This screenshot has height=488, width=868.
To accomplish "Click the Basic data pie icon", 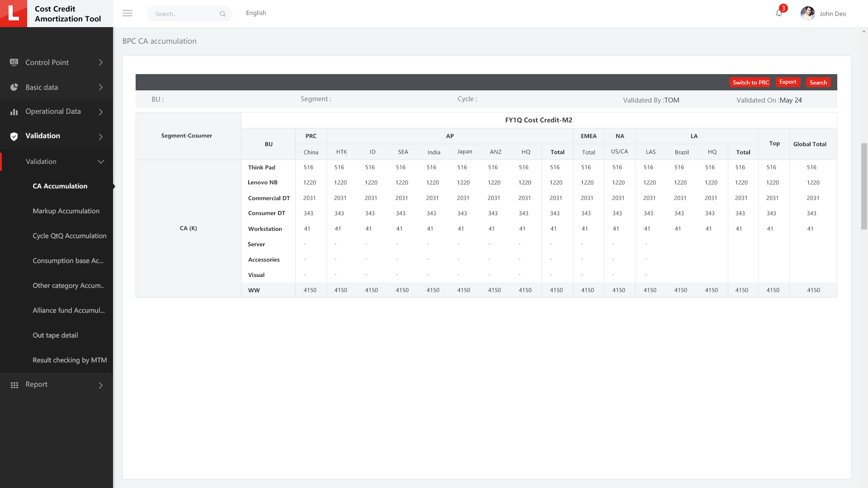I will pos(14,87).
